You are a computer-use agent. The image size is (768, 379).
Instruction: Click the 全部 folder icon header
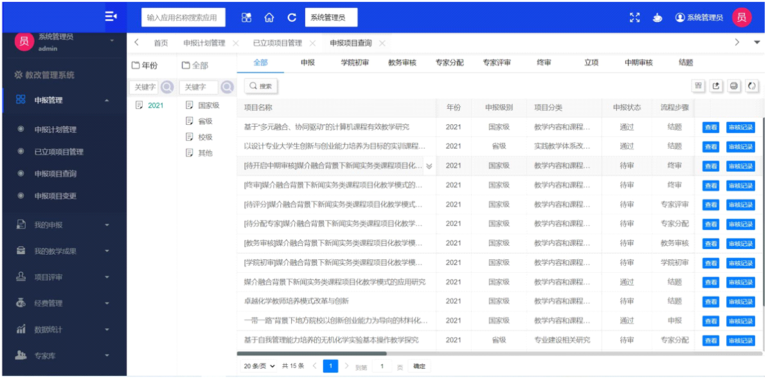tap(186, 66)
